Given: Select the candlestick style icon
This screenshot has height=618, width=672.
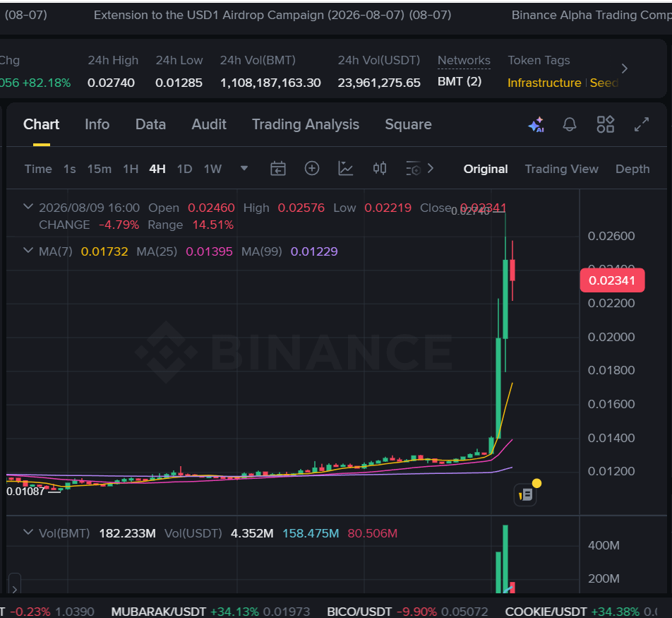Looking at the screenshot, I should [380, 169].
